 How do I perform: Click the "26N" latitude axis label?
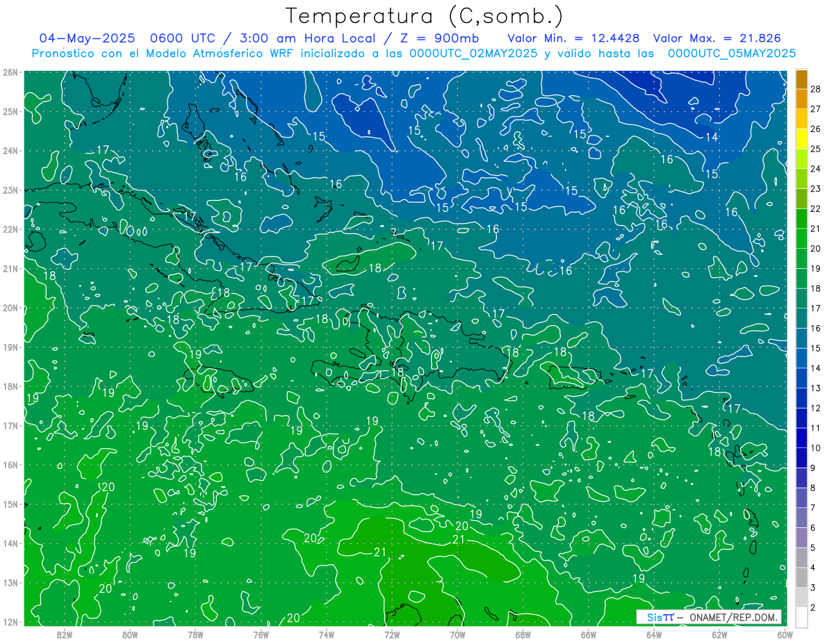tap(10, 72)
